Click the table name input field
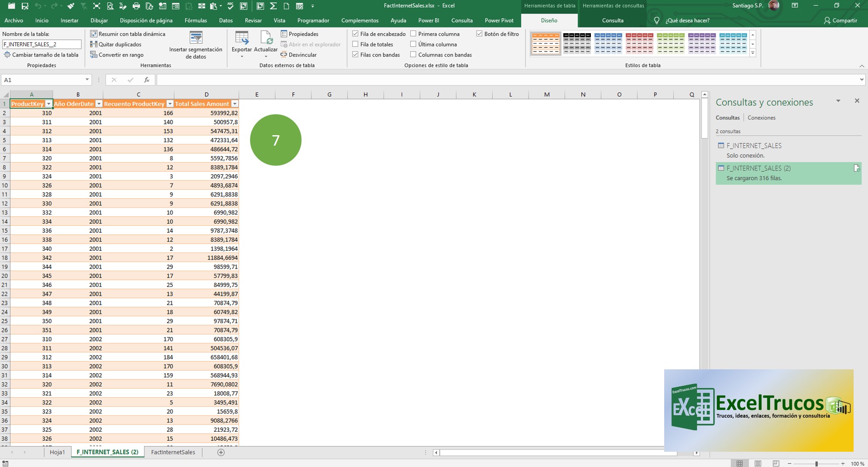This screenshot has height=467, width=868. 41,44
